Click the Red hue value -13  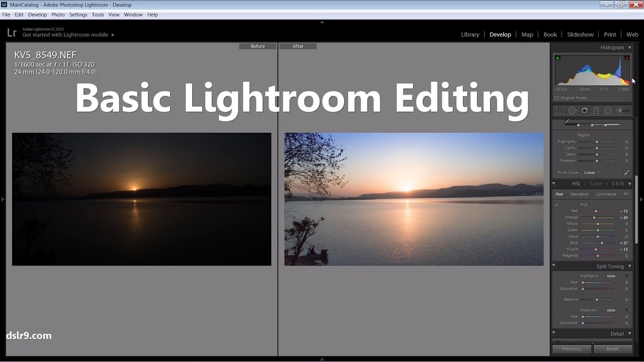[624, 211]
